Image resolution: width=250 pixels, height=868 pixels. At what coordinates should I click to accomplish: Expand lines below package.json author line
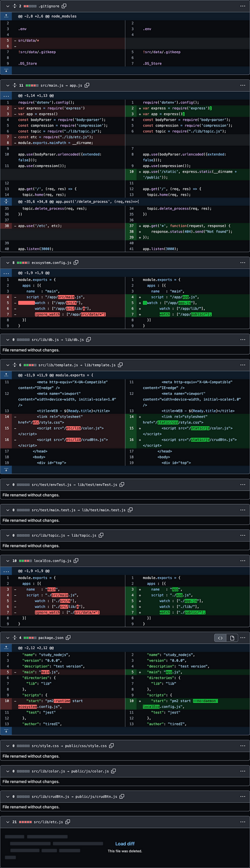tap(6, 730)
